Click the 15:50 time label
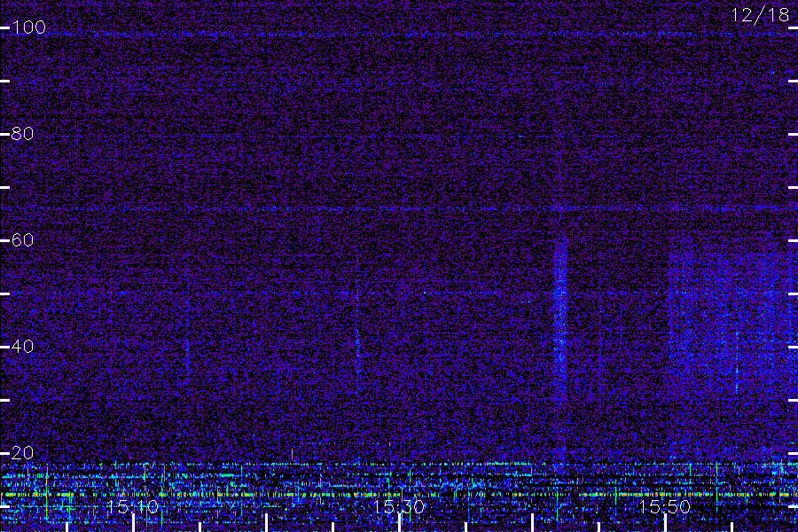Image resolution: width=798 pixels, height=532 pixels. (x=665, y=506)
